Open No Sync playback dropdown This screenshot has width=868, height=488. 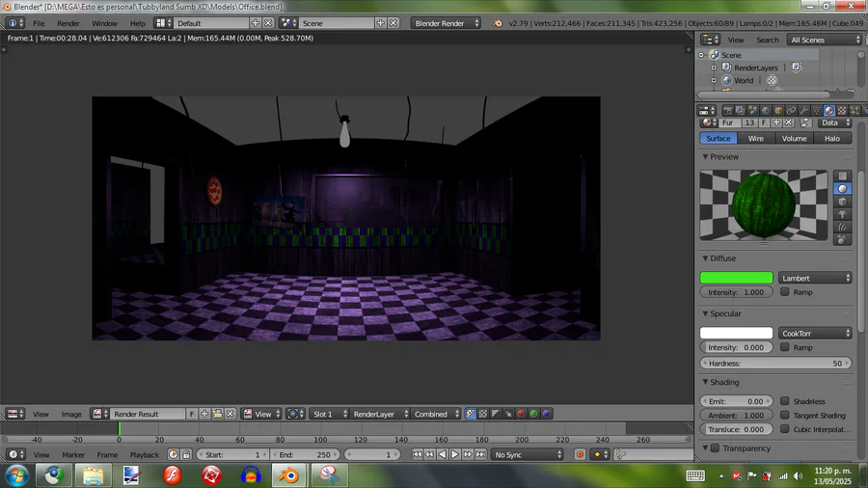(x=527, y=454)
